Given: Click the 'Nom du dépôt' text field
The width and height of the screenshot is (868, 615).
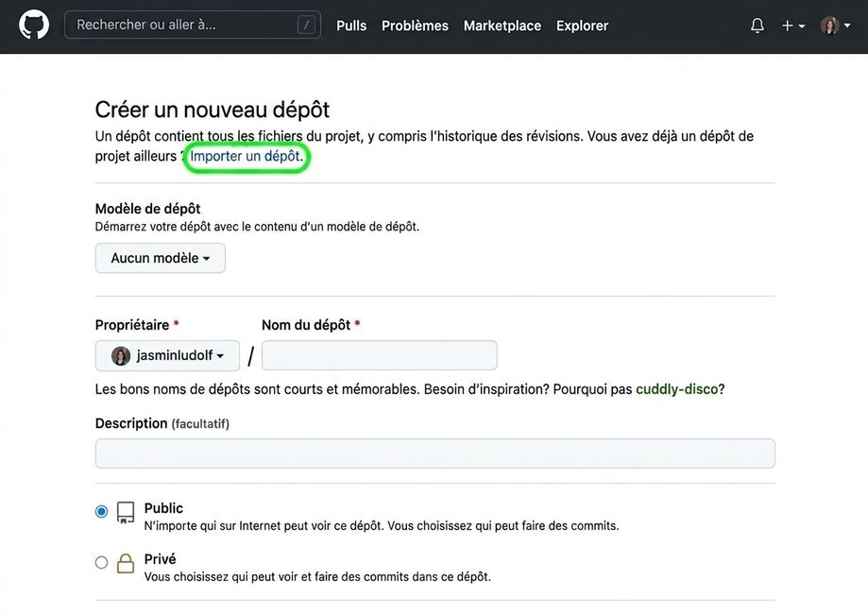Looking at the screenshot, I should 379,355.
